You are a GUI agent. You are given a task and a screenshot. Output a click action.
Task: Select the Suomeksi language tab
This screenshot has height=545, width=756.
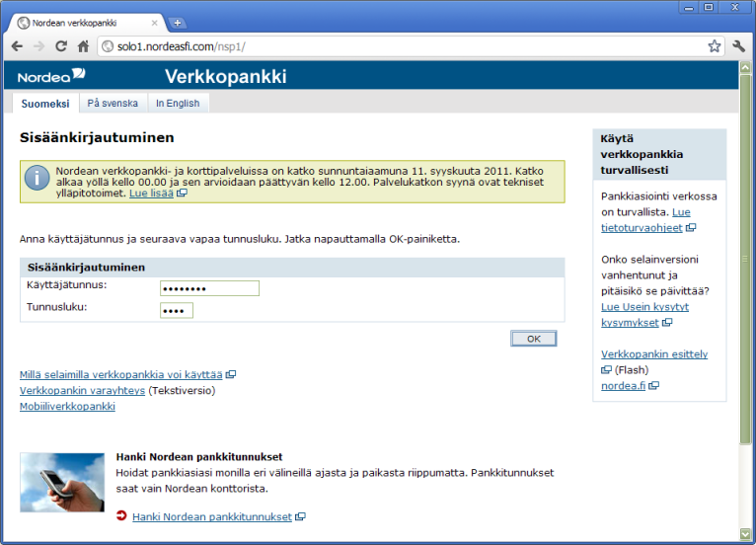(45, 104)
